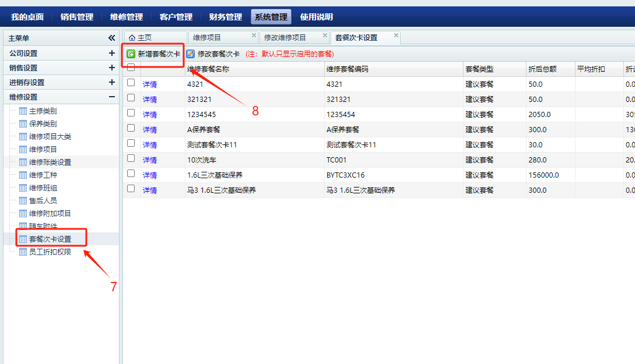Click grid icon beside 主修类别
Screen dimensions: 635x364
click(23, 111)
